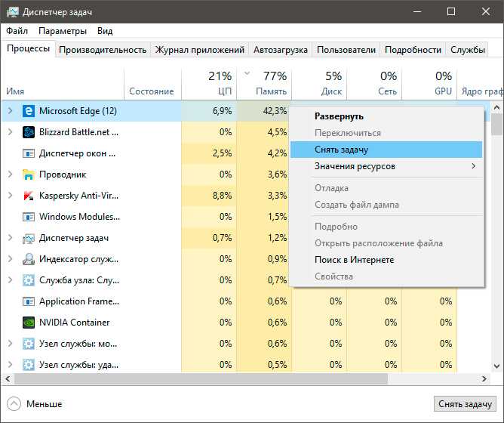The image size is (504, 423).
Task: Sort by the Диск column header
Action: [319, 84]
